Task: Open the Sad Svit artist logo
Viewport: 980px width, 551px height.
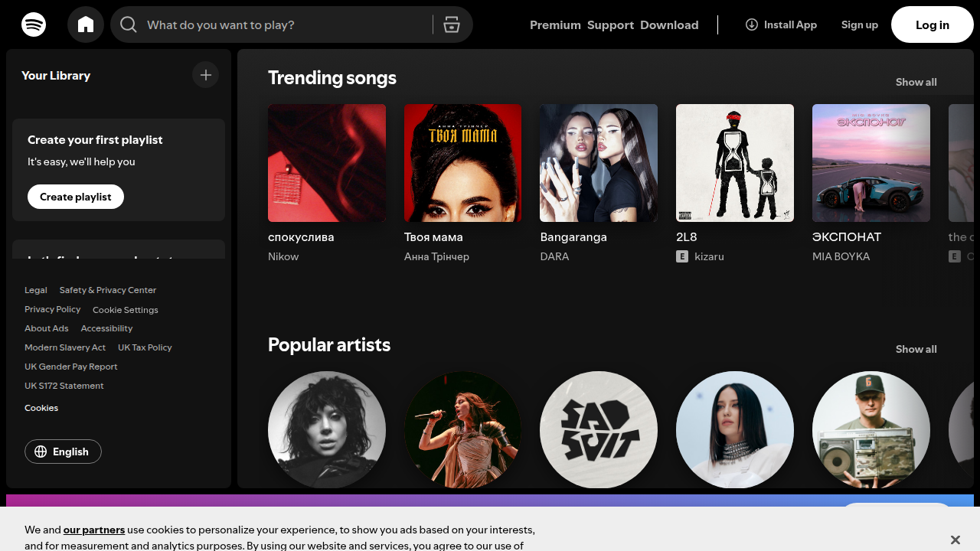Action: [x=599, y=429]
